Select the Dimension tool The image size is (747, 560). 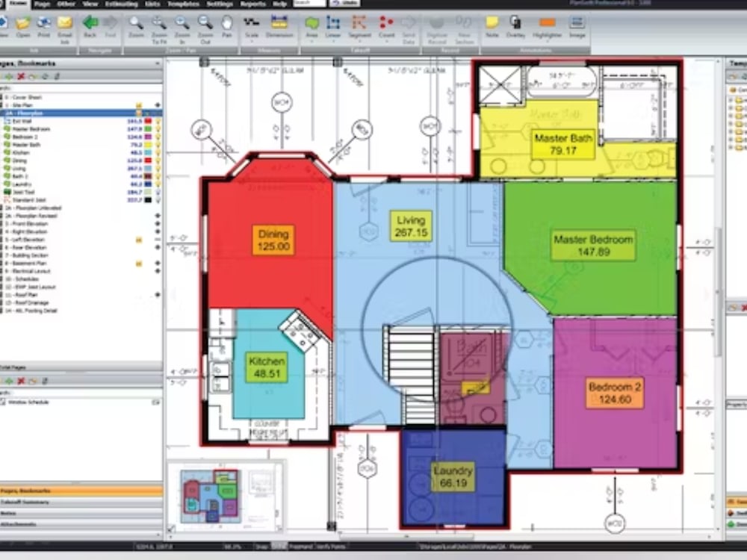click(279, 27)
